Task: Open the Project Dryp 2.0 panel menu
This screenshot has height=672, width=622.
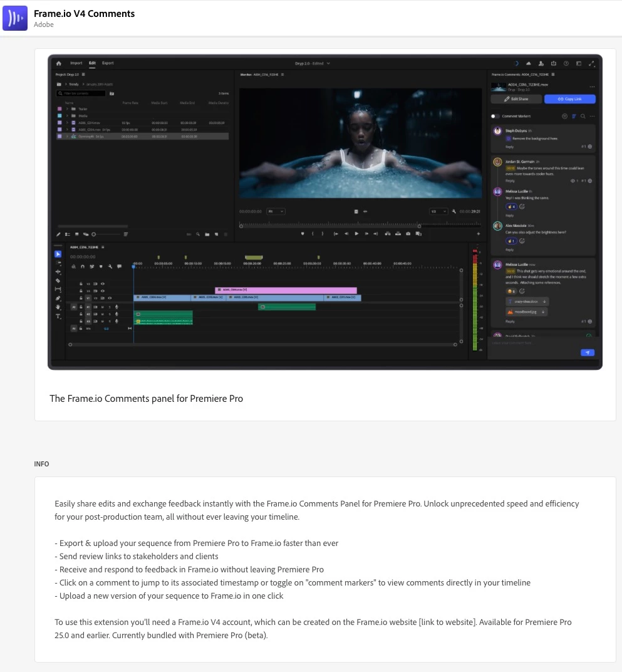Action: (x=83, y=75)
